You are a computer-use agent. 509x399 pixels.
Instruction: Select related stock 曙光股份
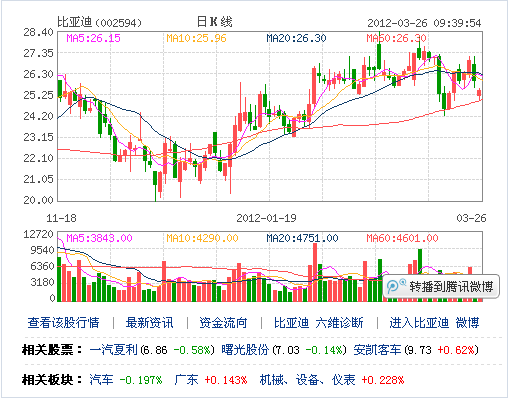point(245,350)
